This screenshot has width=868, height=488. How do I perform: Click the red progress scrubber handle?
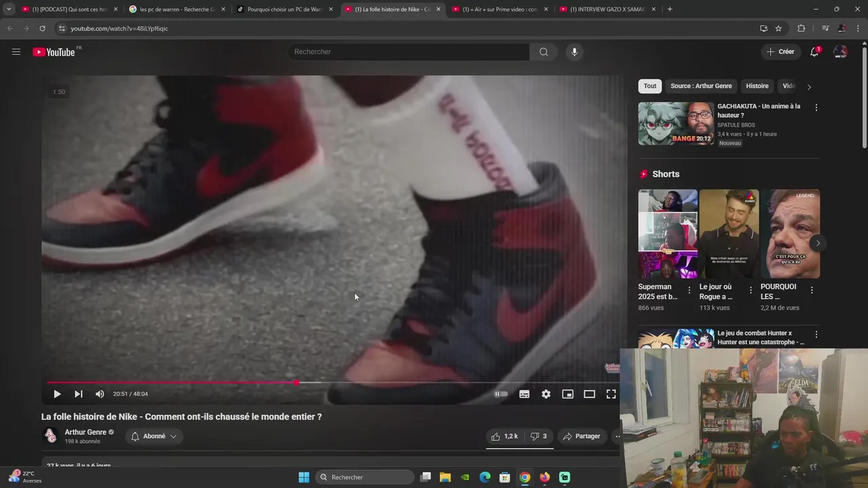pyautogui.click(x=296, y=382)
